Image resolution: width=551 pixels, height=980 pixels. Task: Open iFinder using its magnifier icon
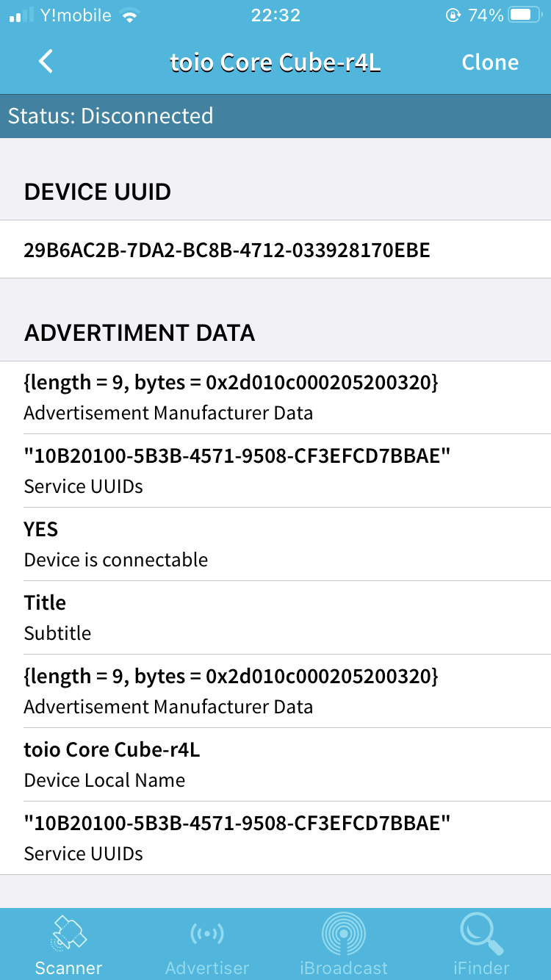[480, 932]
